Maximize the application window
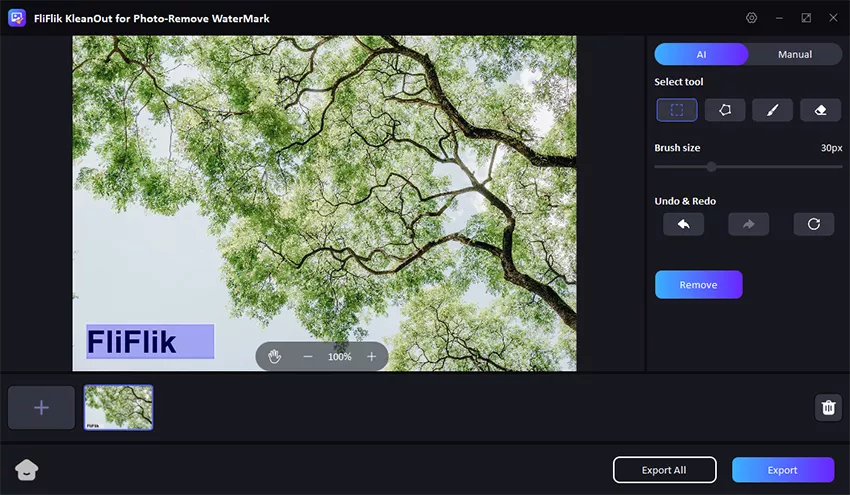The width and height of the screenshot is (850, 495). point(806,18)
